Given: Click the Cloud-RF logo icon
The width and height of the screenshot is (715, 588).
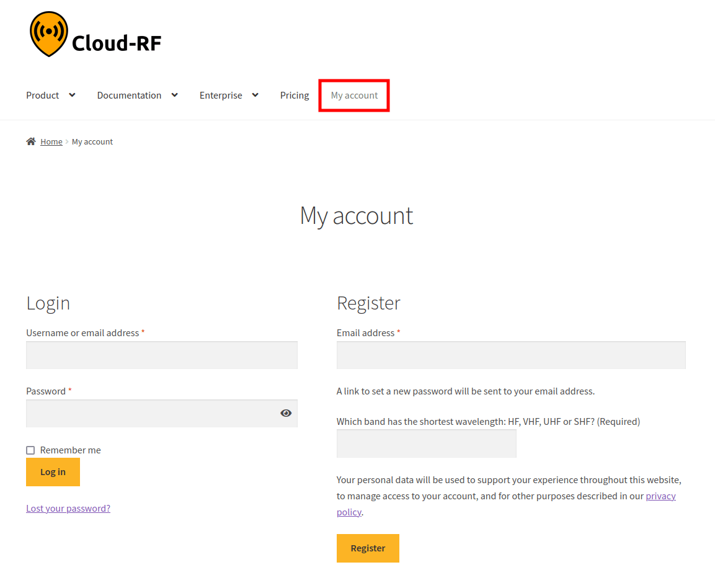Looking at the screenshot, I should tap(48, 33).
